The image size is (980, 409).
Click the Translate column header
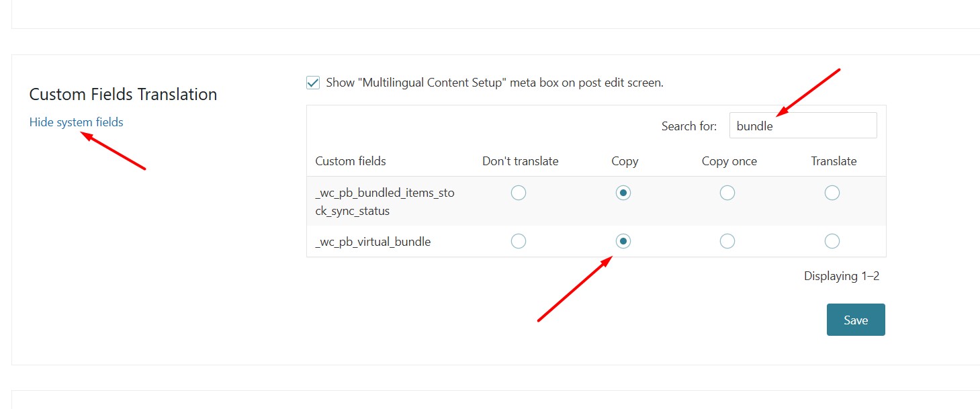(x=834, y=161)
